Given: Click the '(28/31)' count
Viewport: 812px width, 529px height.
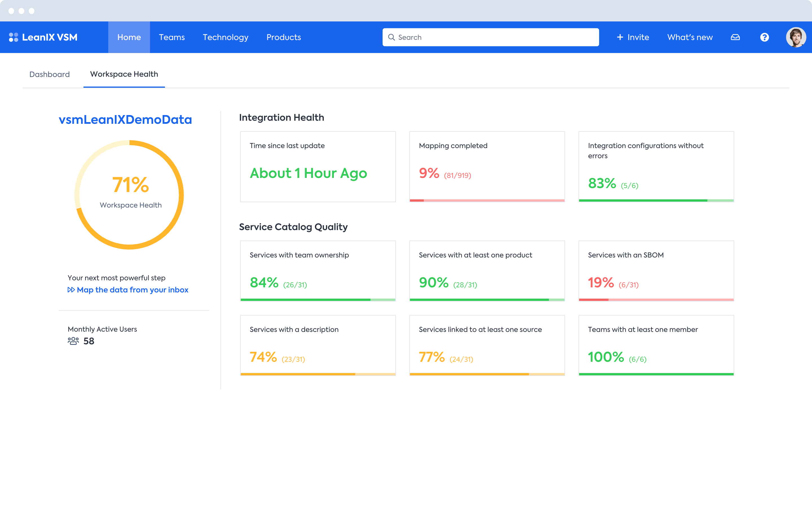Looking at the screenshot, I should pyautogui.click(x=465, y=285).
